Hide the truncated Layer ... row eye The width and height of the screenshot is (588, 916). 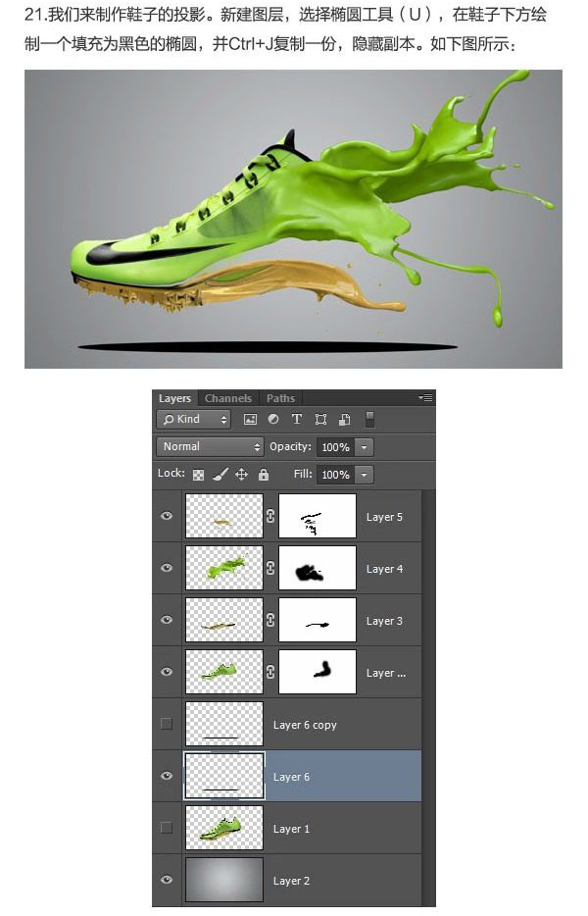[x=167, y=672]
